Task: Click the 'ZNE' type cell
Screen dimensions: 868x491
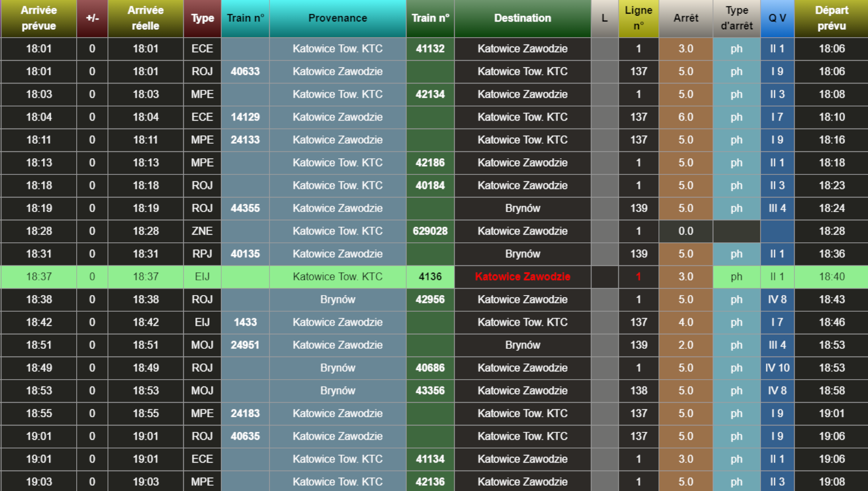Action: point(202,231)
